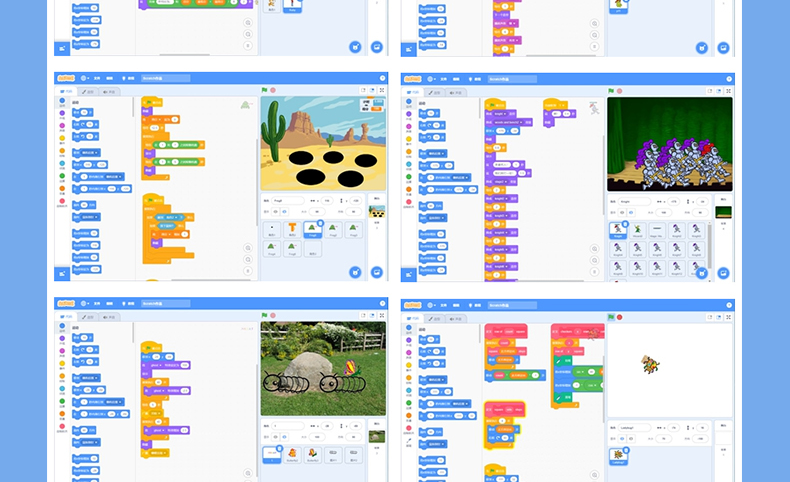Click Choose a Sprite button in desert project window
This screenshot has width=790, height=482.
tap(355, 272)
